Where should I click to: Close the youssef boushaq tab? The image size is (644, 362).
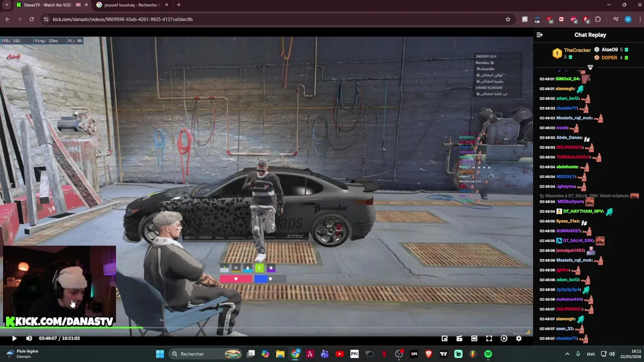click(x=166, y=5)
